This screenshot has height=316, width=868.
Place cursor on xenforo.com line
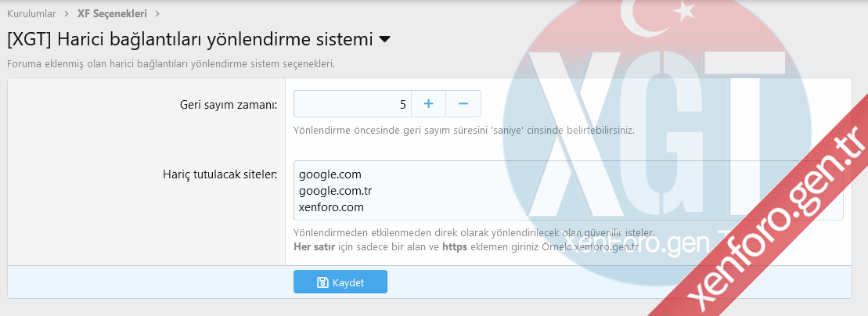pyautogui.click(x=331, y=207)
